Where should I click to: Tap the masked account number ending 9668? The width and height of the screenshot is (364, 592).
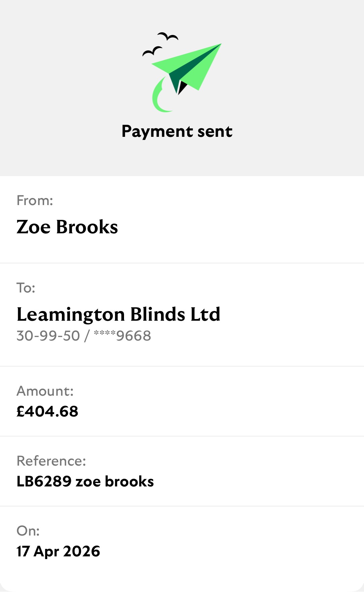[122, 336]
